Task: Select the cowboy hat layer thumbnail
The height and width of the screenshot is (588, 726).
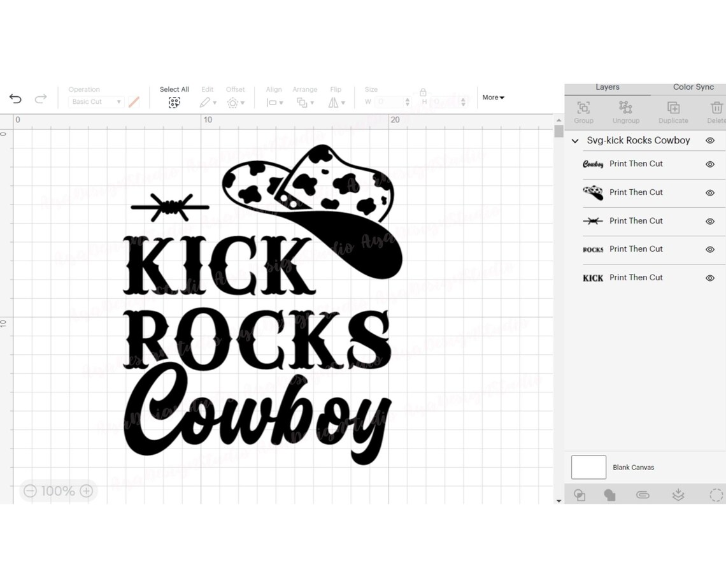Action: [x=593, y=192]
